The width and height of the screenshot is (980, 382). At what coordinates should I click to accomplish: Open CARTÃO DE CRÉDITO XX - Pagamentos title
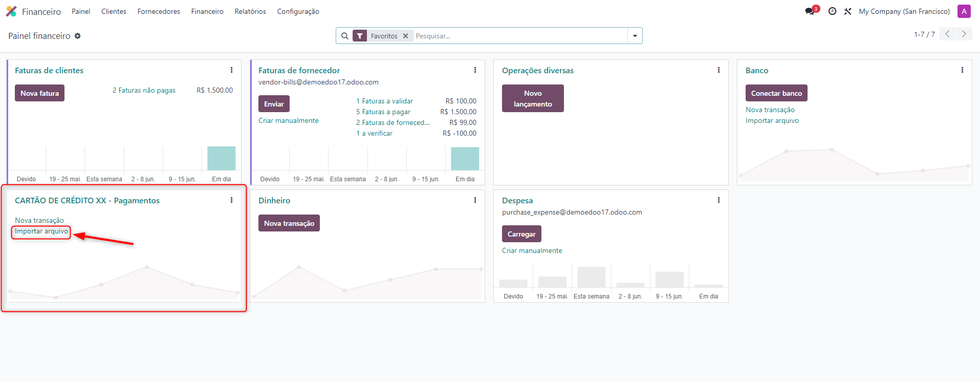coord(87,201)
